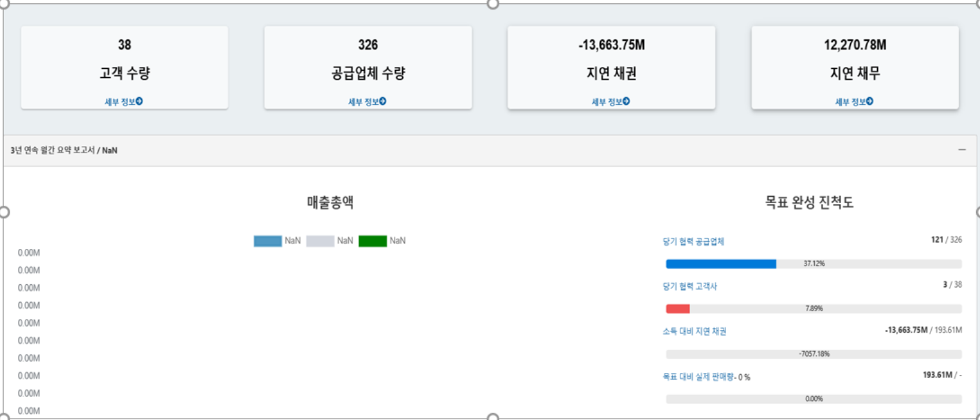Select the 공급업체 수량 card showing 326

368,68
